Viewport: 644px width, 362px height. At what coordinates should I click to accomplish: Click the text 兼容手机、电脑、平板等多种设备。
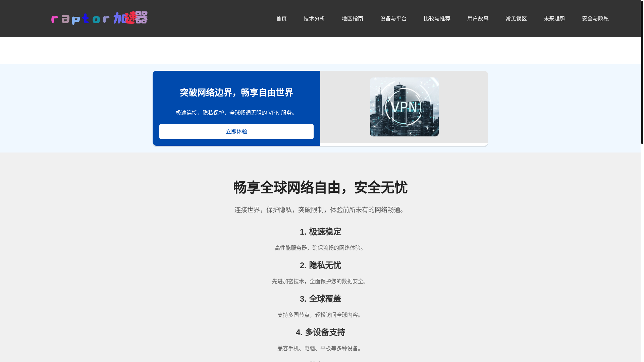[x=320, y=348]
